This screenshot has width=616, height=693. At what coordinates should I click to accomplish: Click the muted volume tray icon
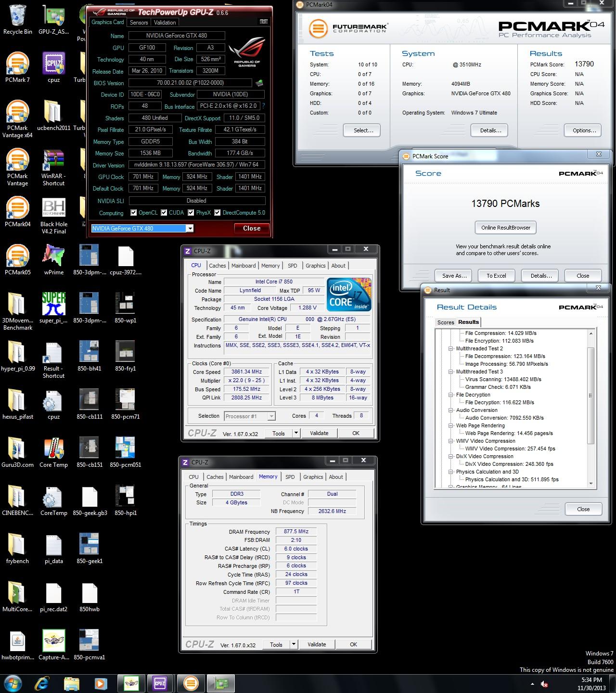544,684
